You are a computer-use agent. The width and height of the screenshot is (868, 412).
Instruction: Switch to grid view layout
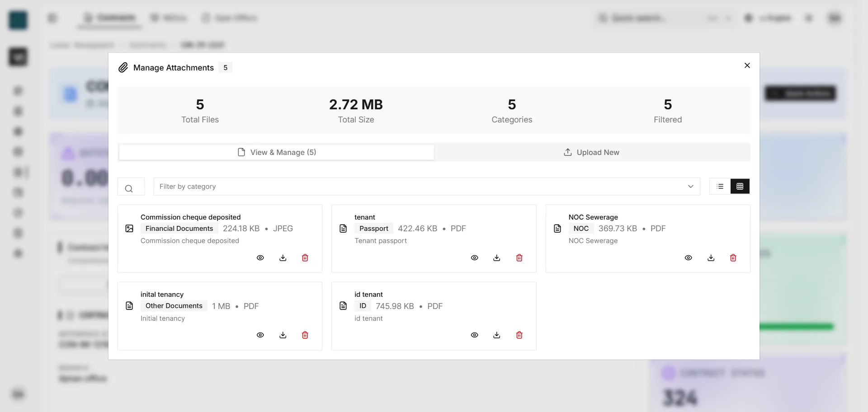740,186
